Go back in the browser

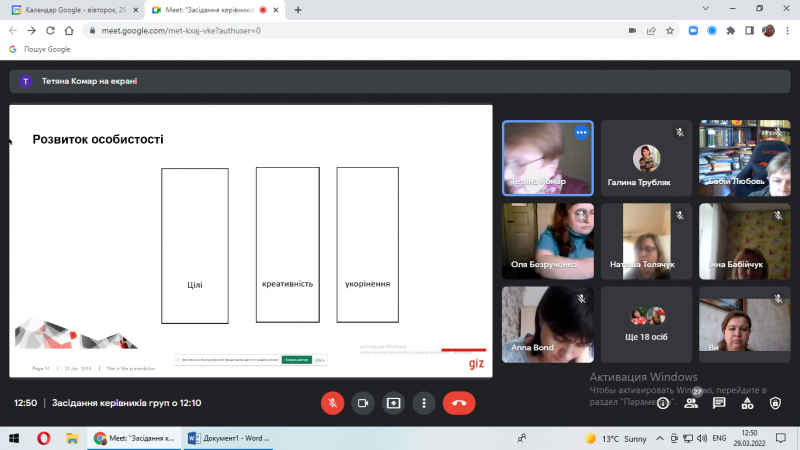(13, 31)
